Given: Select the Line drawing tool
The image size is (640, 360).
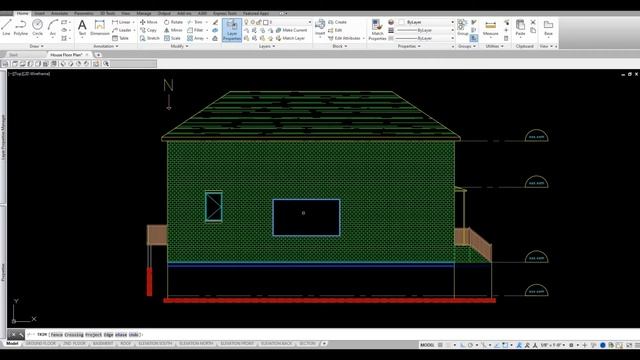Looking at the screenshot, I should 6,28.
